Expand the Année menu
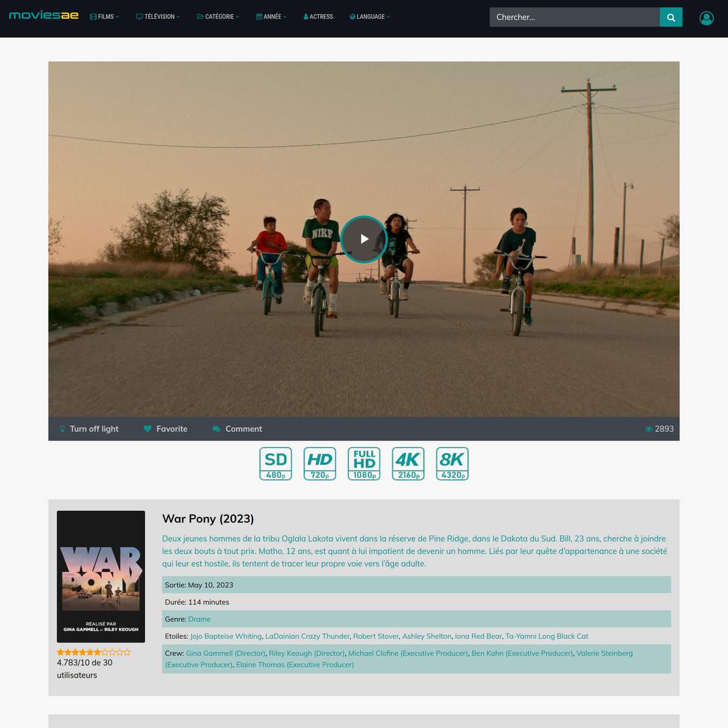 [x=271, y=17]
